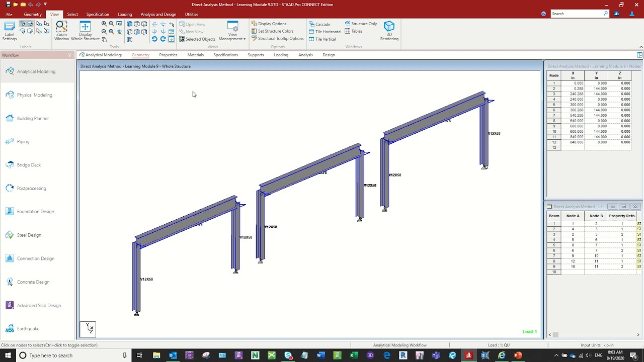
Task: Open Excel from the Windows taskbar
Action: coord(354,355)
